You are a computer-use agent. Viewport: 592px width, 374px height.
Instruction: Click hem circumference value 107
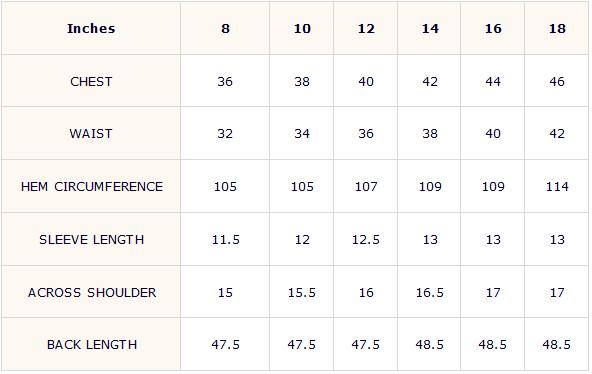click(x=366, y=186)
